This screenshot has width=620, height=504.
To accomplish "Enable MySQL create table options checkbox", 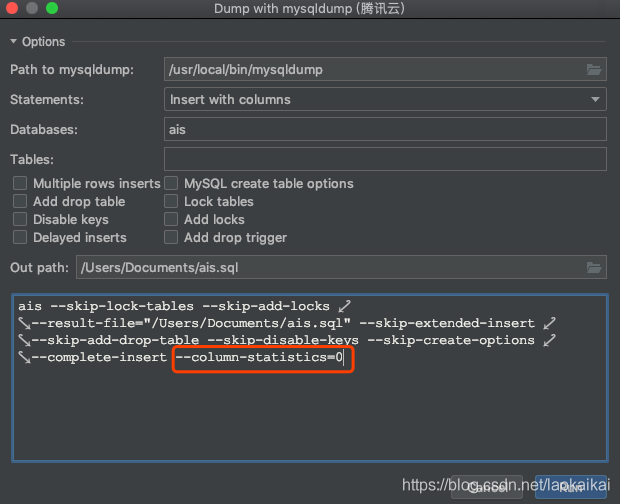I will tap(171, 183).
